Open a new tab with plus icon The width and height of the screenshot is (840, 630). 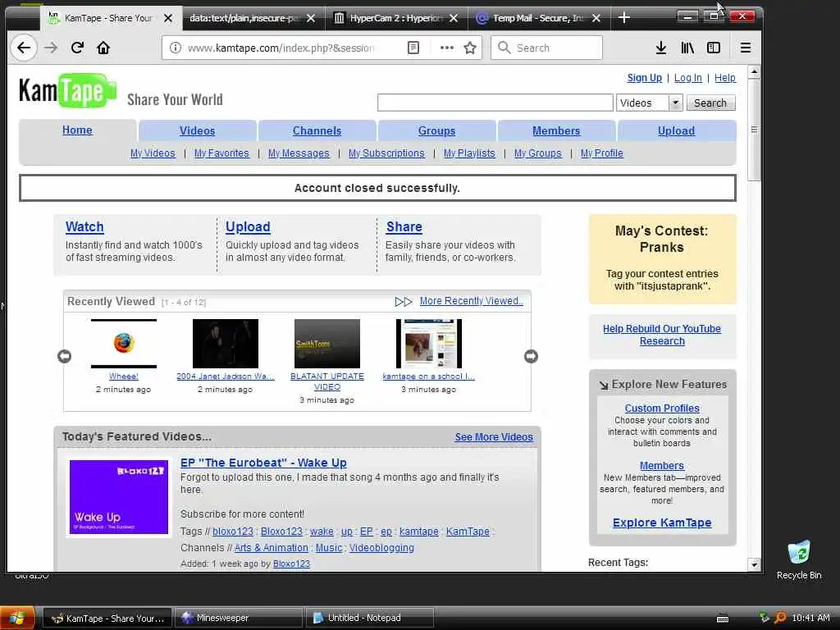624,18
